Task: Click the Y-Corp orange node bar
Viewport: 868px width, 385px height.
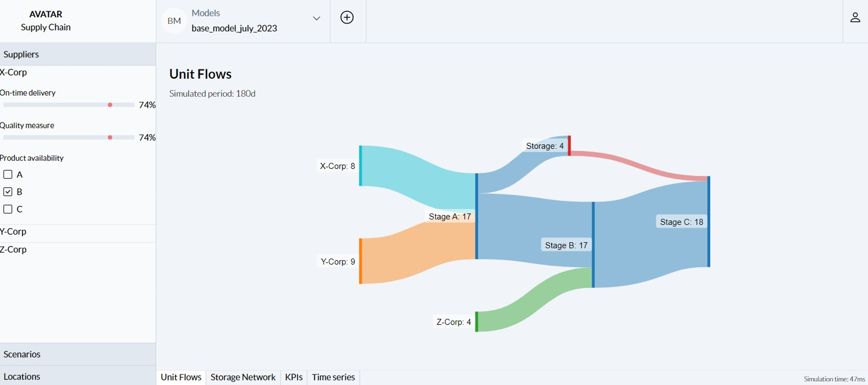Action: click(360, 261)
